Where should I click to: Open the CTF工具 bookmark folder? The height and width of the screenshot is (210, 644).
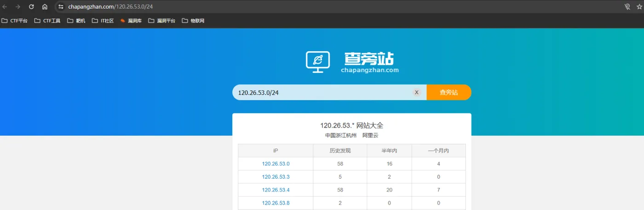(47, 21)
